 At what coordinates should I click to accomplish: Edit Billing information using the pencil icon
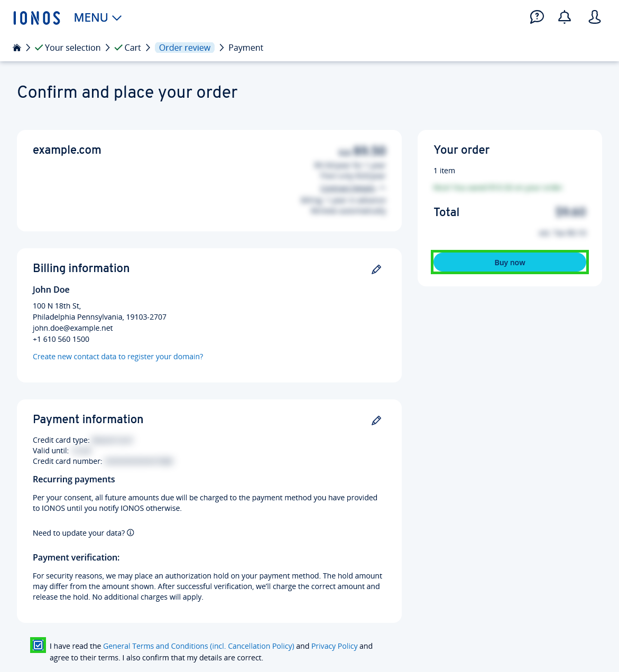[x=376, y=269]
